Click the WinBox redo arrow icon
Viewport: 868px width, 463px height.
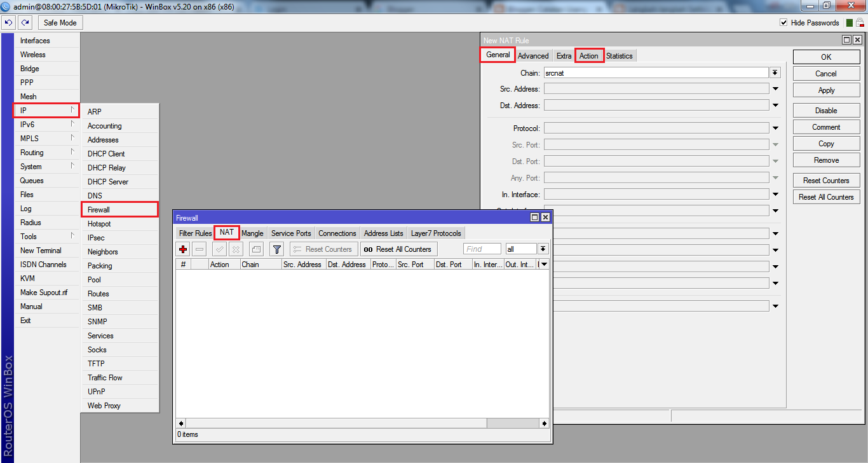click(25, 22)
